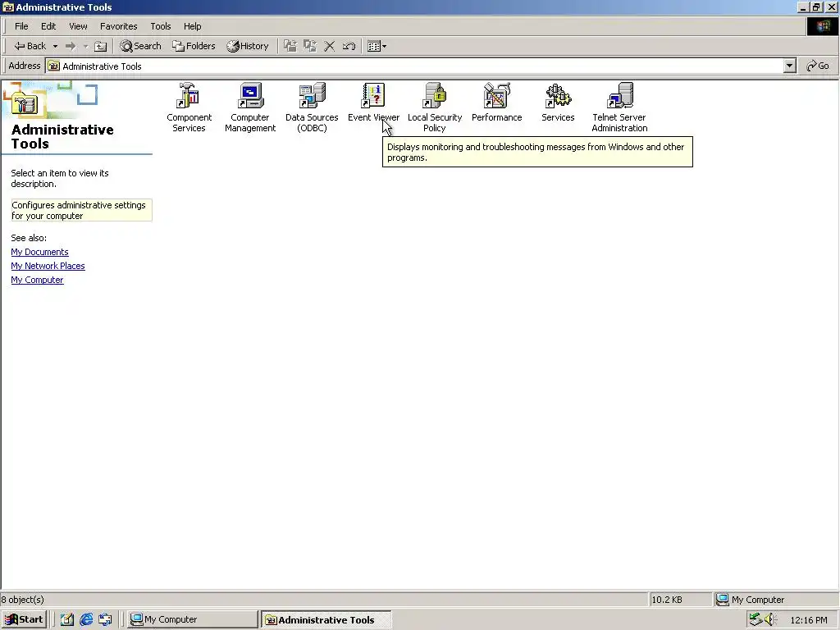The width and height of the screenshot is (840, 630).
Task: Click the Undo toolbar icon
Action: pos(349,46)
